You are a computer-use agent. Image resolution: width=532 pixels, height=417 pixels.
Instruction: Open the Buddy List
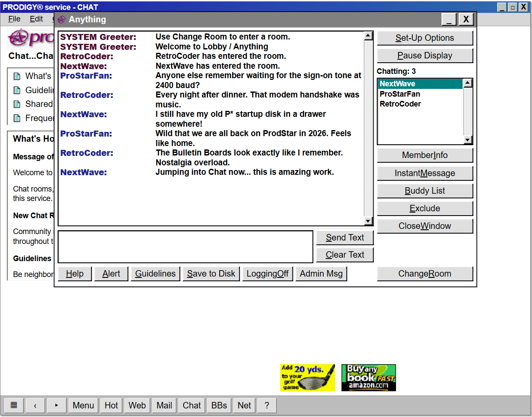(x=425, y=191)
